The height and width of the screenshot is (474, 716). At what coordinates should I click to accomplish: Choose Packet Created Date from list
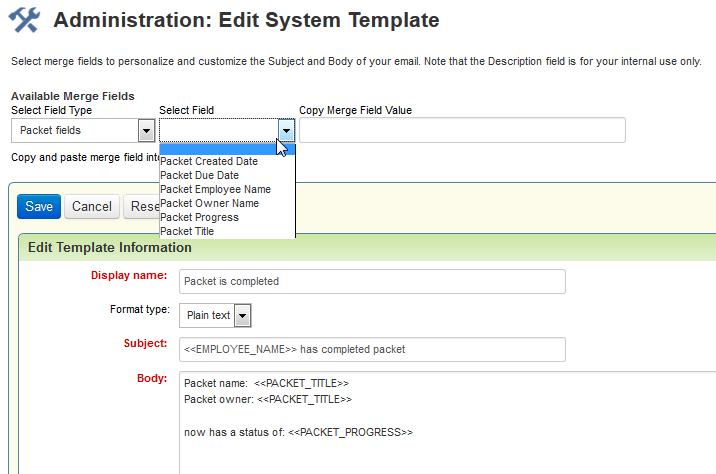coord(209,161)
